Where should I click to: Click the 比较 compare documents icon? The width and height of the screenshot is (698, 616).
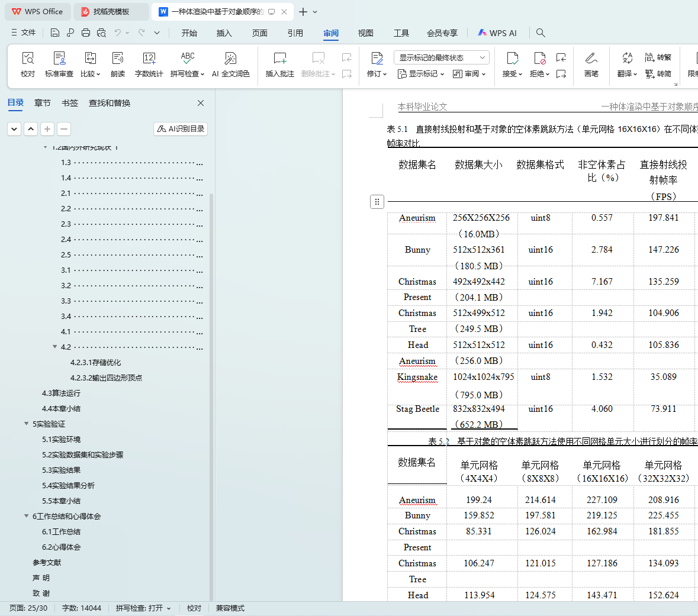click(x=91, y=64)
